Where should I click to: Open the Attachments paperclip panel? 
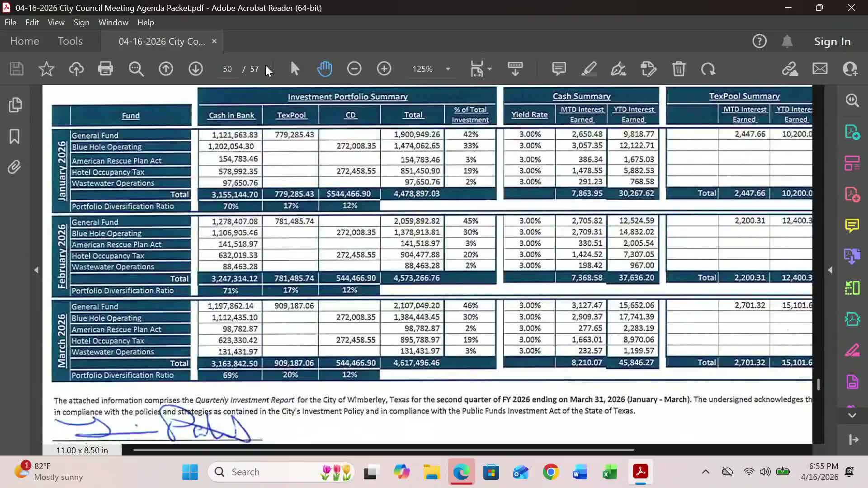[15, 167]
